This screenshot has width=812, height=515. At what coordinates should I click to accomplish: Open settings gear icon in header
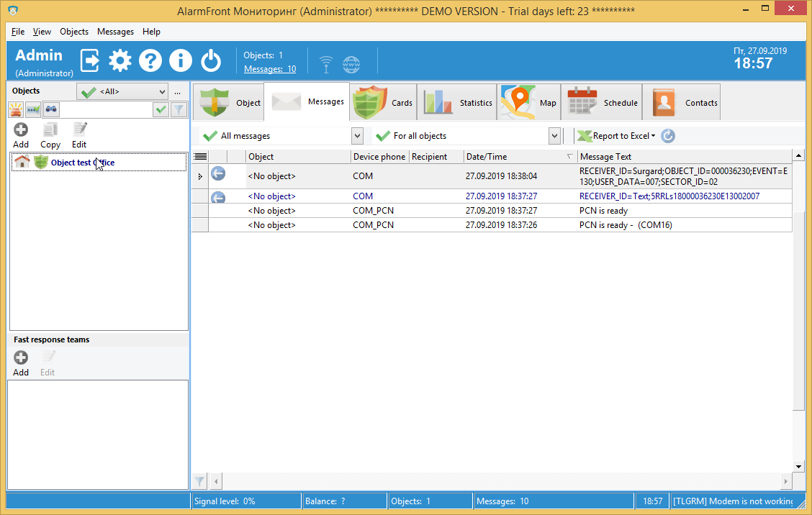(x=120, y=60)
